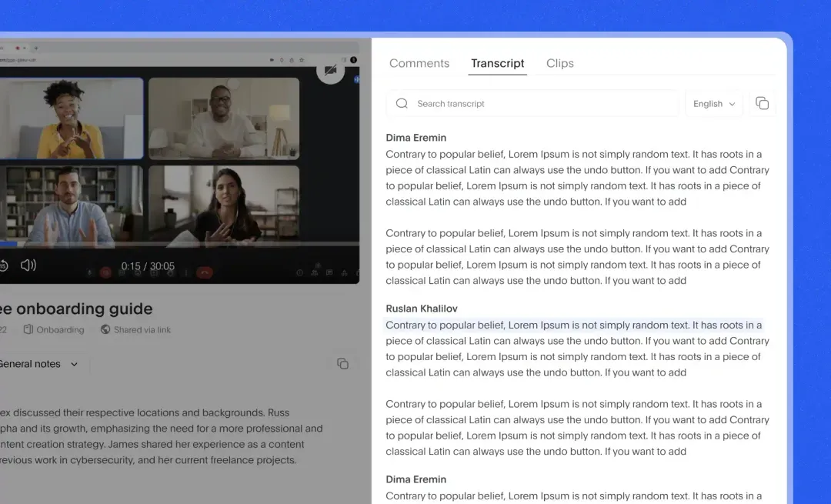The height and width of the screenshot is (504, 831).
Task: Click the Shared via link label
Action: click(142, 329)
